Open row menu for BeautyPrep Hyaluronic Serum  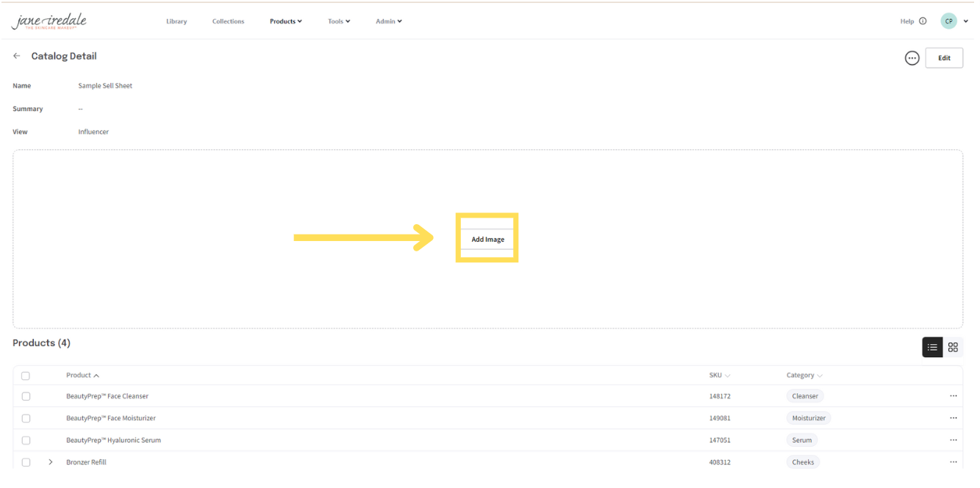click(x=953, y=440)
